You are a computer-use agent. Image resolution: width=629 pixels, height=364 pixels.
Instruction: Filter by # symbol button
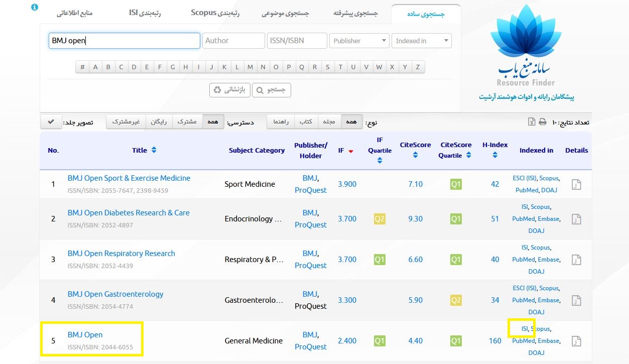click(x=82, y=67)
